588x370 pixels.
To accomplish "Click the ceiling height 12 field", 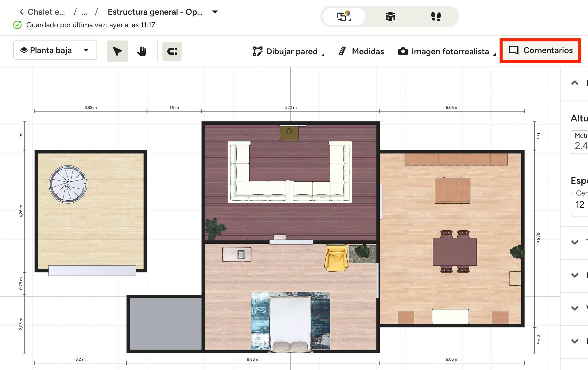I will pos(580,204).
